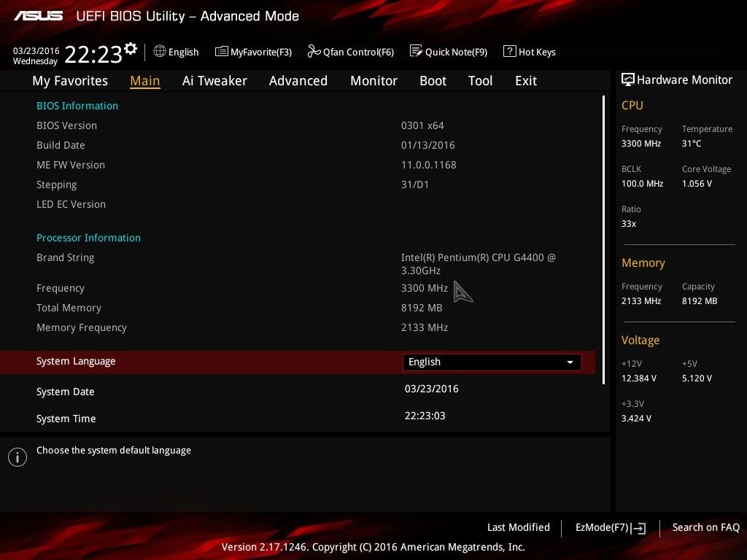Select the System Language row label
This screenshot has width=747, height=560.
click(76, 362)
